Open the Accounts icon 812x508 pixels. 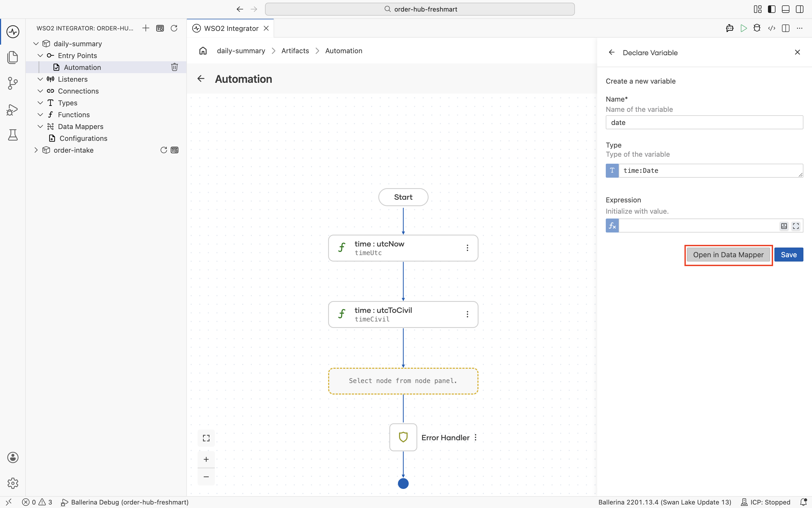[13, 457]
